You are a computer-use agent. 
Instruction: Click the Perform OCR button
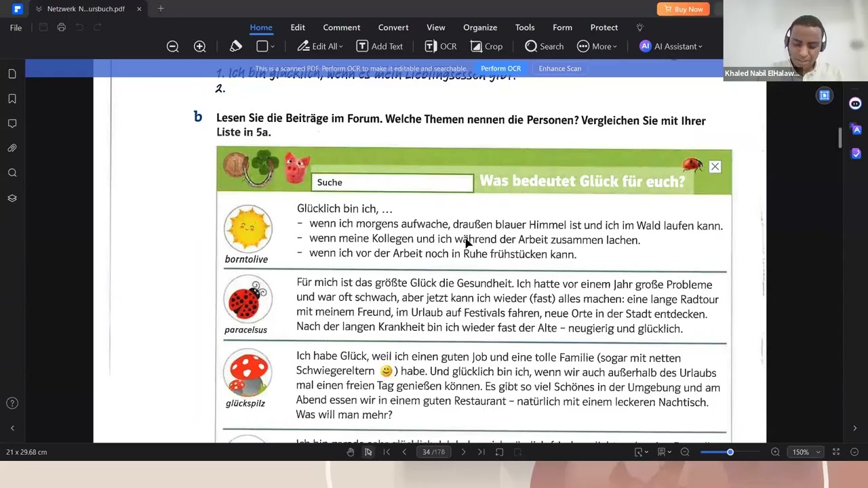[500, 68]
